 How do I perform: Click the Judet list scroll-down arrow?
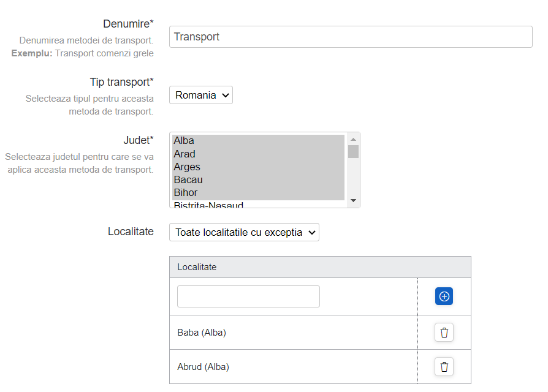(353, 201)
